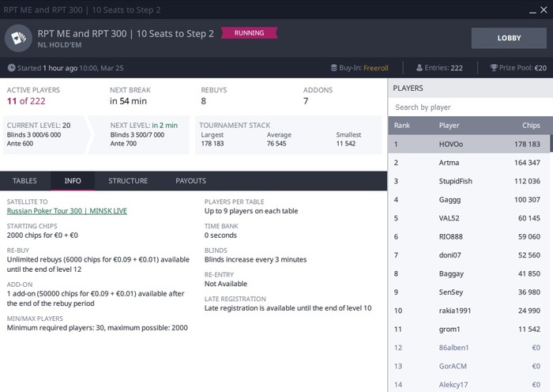Open the Structure tab
This screenshot has width=553, height=392.
[x=128, y=181]
